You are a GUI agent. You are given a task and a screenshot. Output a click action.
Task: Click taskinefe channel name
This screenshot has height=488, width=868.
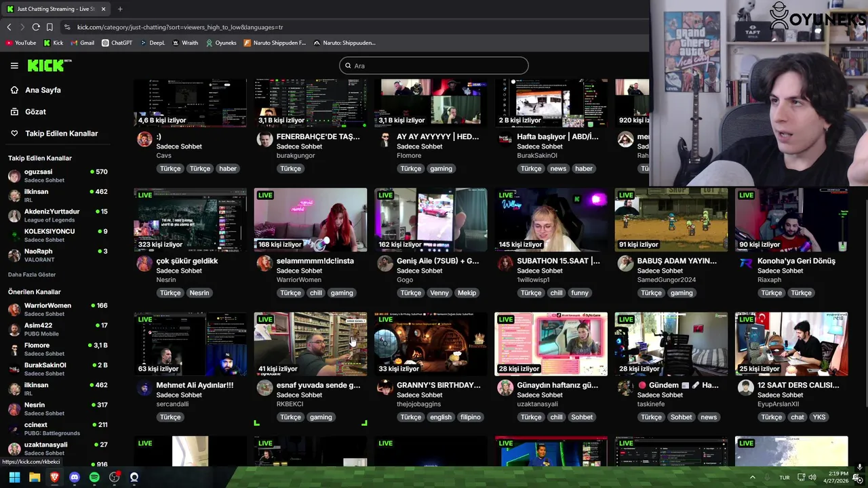[652, 404]
